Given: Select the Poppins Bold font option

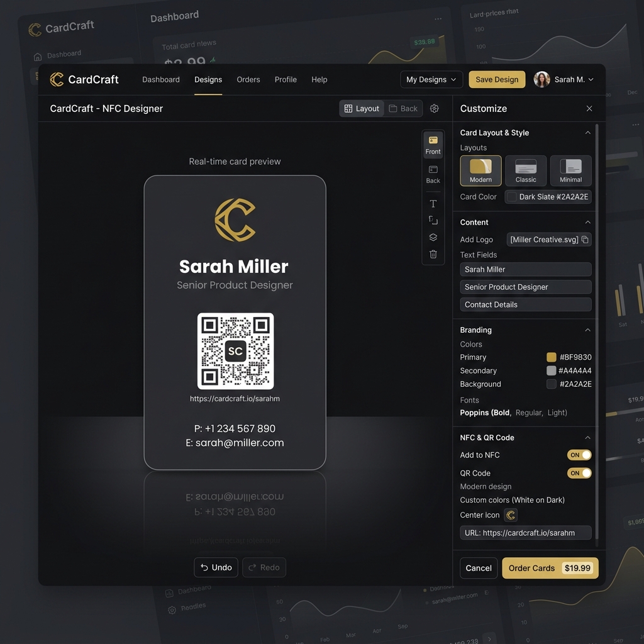Looking at the screenshot, I should click(485, 413).
